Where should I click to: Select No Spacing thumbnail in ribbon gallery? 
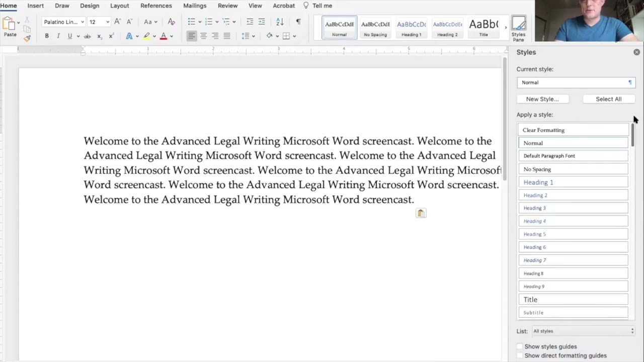point(375,28)
